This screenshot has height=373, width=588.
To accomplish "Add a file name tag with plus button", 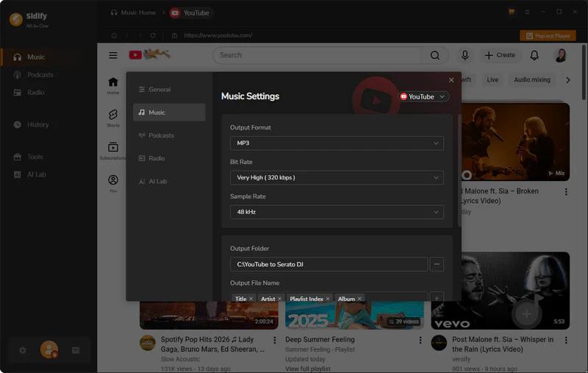I will pos(437,297).
